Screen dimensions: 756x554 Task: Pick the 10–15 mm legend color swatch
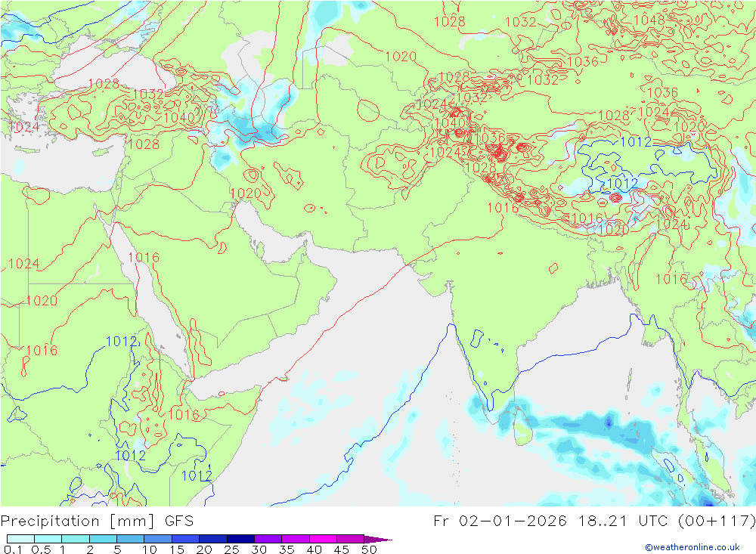coord(158,539)
